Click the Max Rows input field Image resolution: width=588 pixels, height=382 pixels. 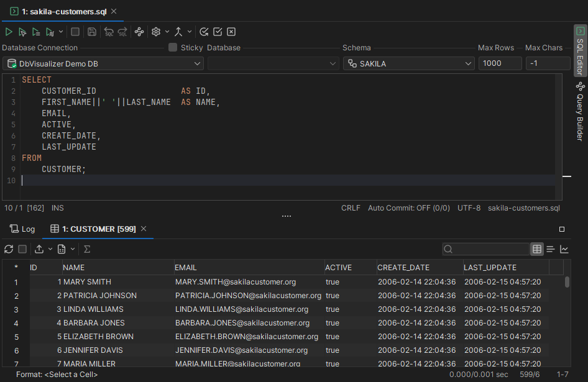coord(500,63)
